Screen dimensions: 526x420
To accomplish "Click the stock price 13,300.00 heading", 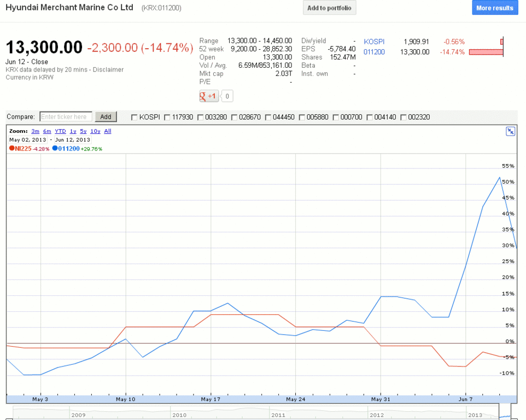I will coord(44,47).
